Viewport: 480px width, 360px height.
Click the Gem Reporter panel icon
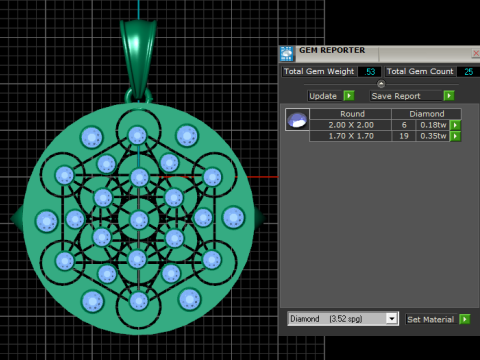pyautogui.click(x=286, y=54)
